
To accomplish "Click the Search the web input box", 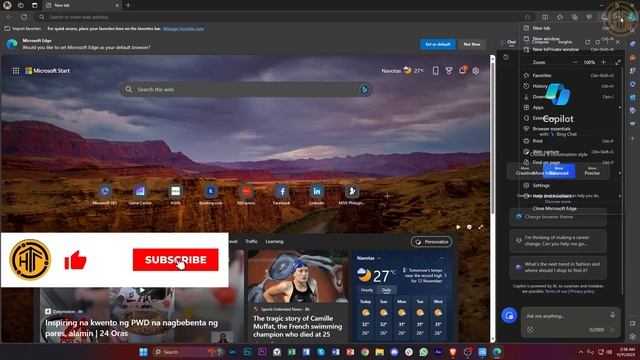I will [246, 89].
